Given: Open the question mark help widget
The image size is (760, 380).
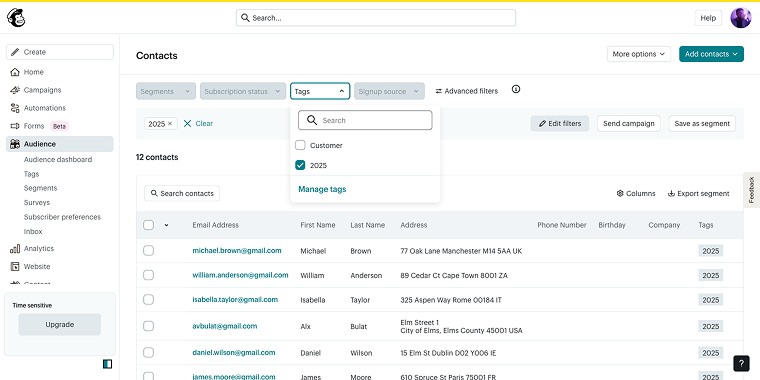Looking at the screenshot, I should coord(741,363).
